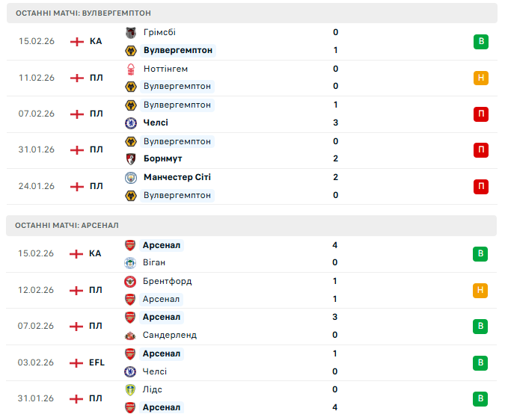
Task: Open the Sunderland team link
Action: (170, 335)
